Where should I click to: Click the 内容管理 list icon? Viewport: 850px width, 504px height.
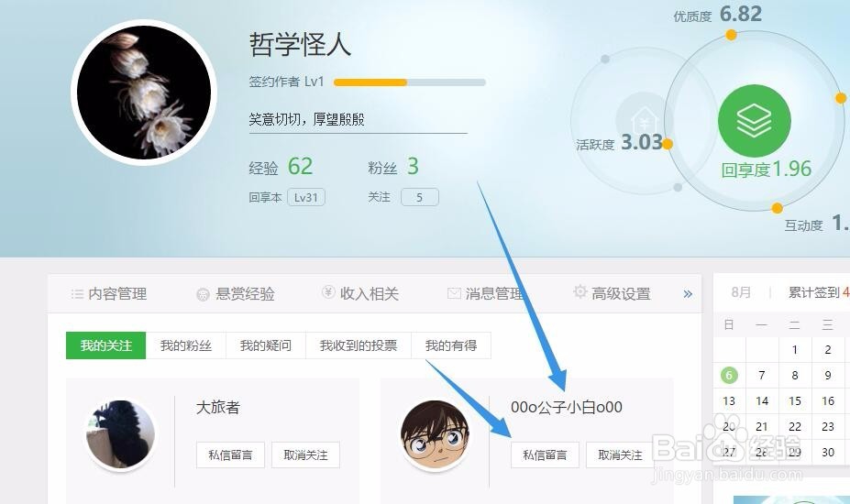pos(77,294)
